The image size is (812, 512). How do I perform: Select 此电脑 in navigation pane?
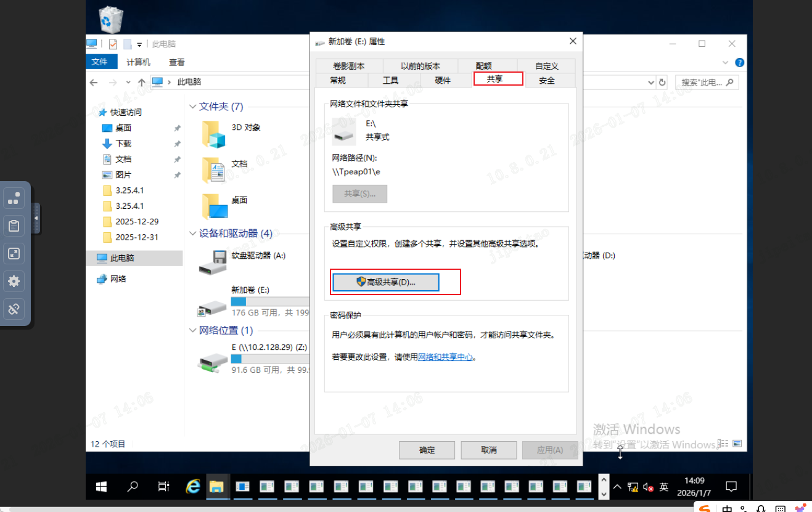(134, 258)
